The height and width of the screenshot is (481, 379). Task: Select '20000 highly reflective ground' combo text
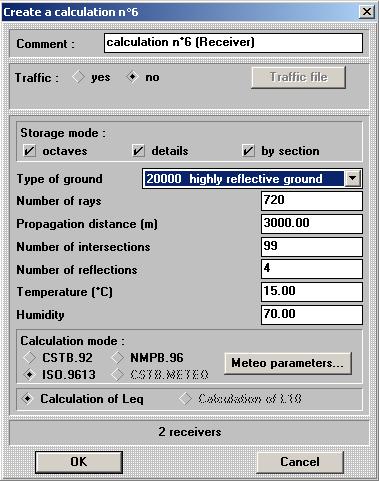[234, 179]
